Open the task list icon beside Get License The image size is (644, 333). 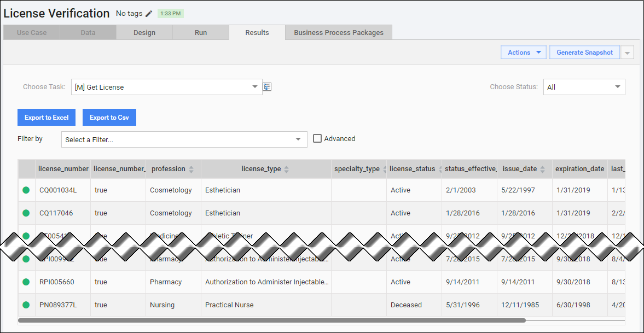pos(268,86)
